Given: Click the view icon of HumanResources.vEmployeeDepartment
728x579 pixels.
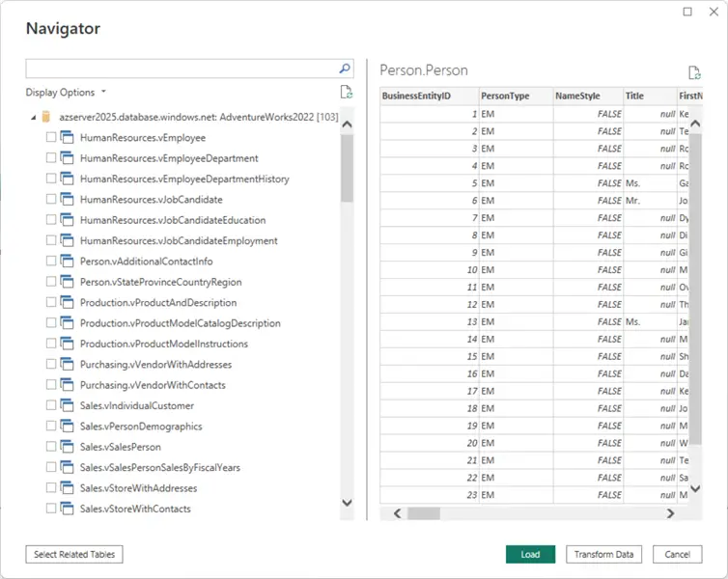Looking at the screenshot, I should coord(67,157).
